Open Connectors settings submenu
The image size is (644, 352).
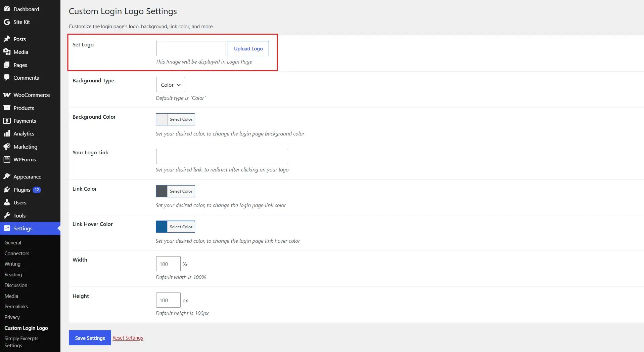click(x=17, y=253)
